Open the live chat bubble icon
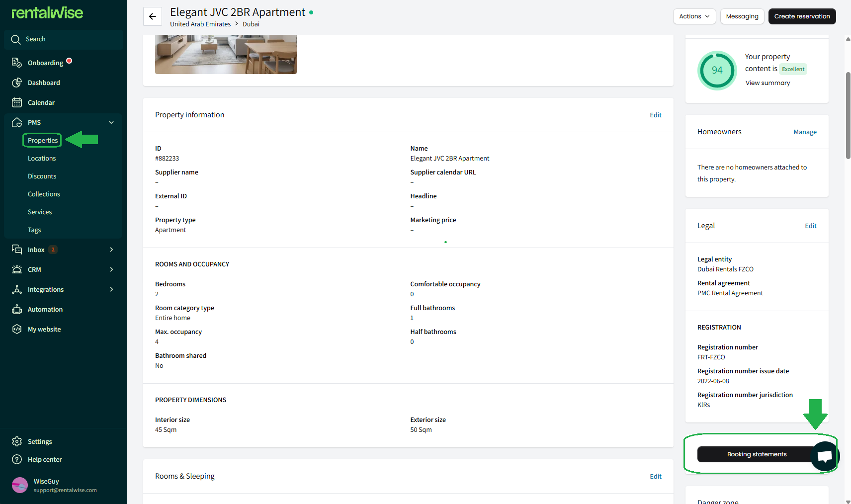Screen dimensions: 851x504 [x=825, y=456]
